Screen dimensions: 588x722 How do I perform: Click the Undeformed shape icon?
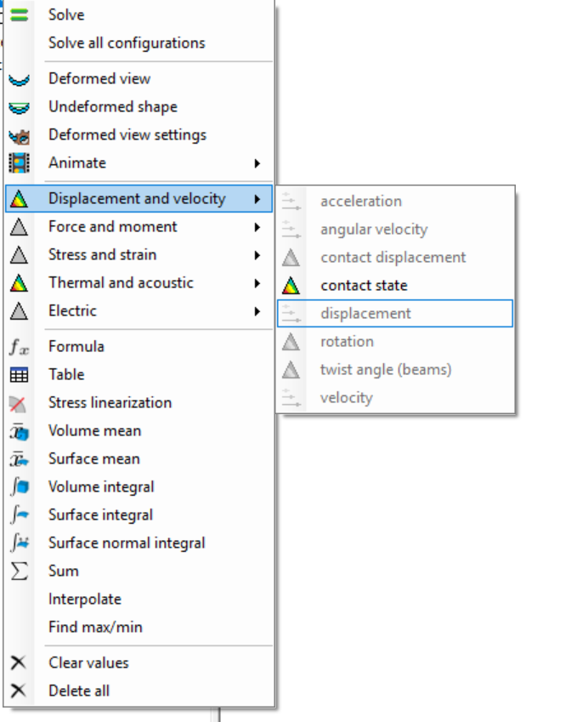point(19,107)
